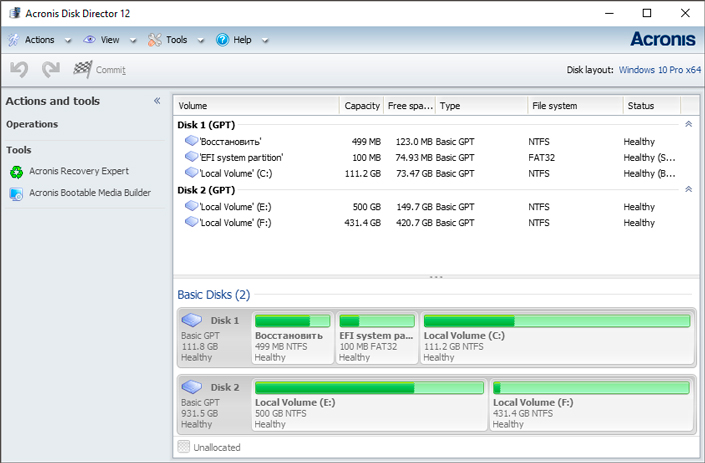Open the Help menu

click(x=242, y=40)
